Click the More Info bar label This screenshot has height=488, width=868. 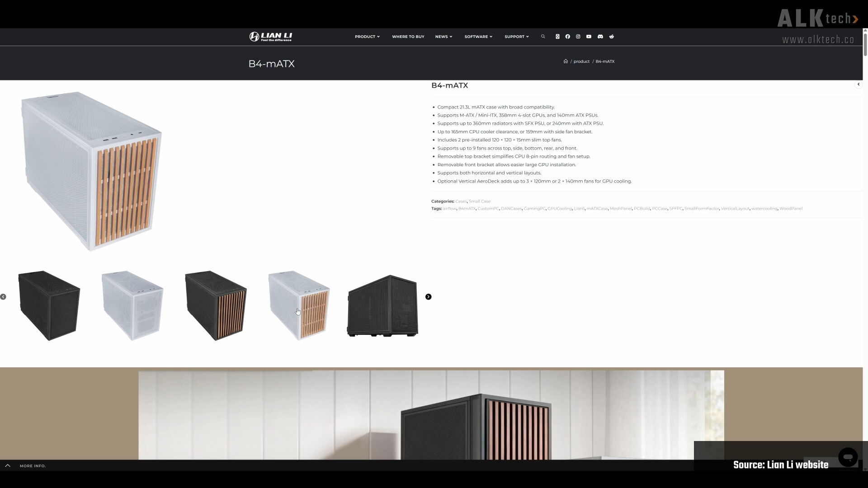[33, 466]
